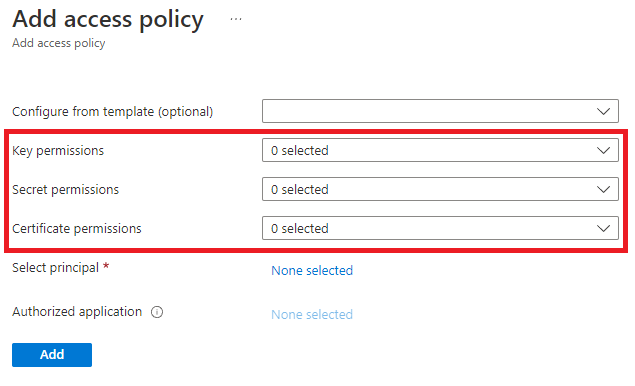Click the Configure from template (optional) label
This screenshot has width=635, height=386.
click(113, 112)
